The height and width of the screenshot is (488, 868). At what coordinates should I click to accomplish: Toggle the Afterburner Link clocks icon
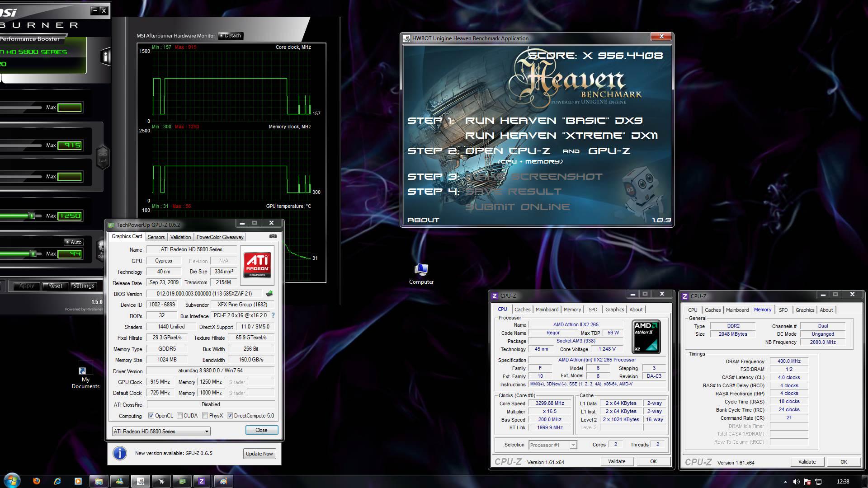pyautogui.click(x=103, y=156)
